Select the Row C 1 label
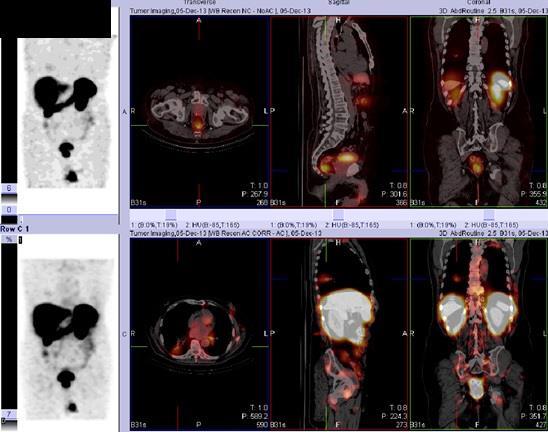The image size is (548, 432). (15, 229)
